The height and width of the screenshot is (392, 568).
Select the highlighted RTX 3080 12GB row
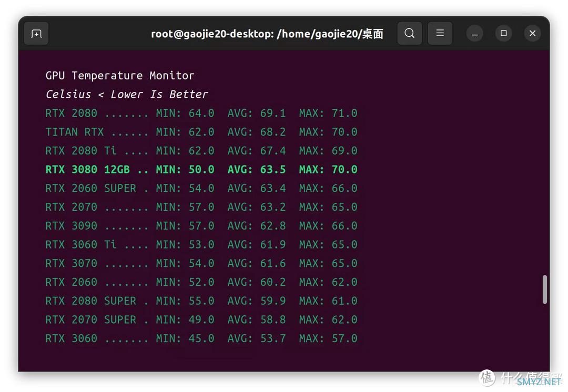pos(201,169)
